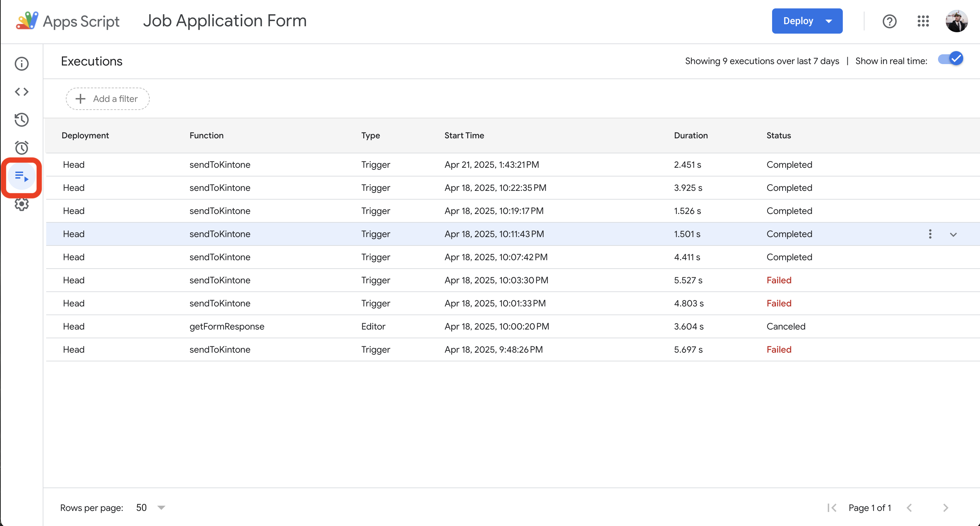Expand details of the selected execution row

pos(953,234)
